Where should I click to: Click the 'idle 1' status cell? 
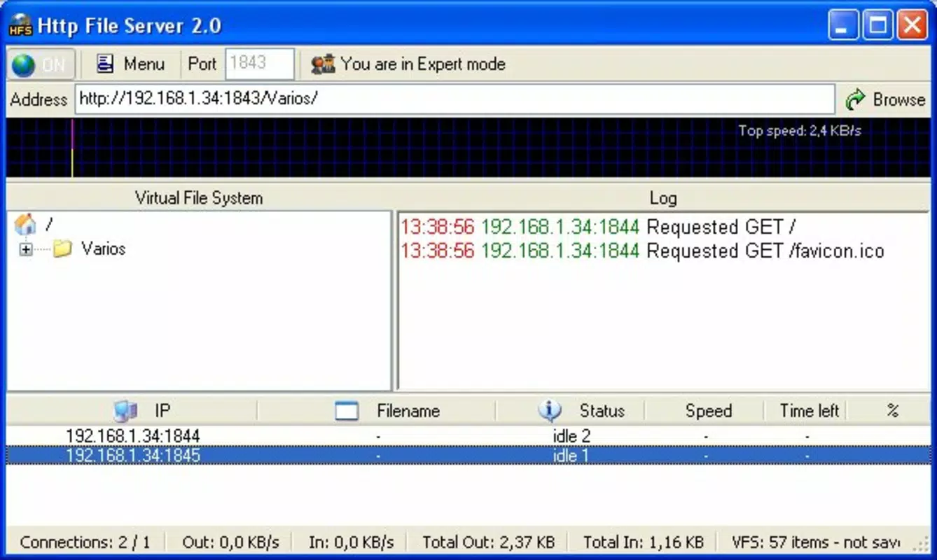click(571, 456)
